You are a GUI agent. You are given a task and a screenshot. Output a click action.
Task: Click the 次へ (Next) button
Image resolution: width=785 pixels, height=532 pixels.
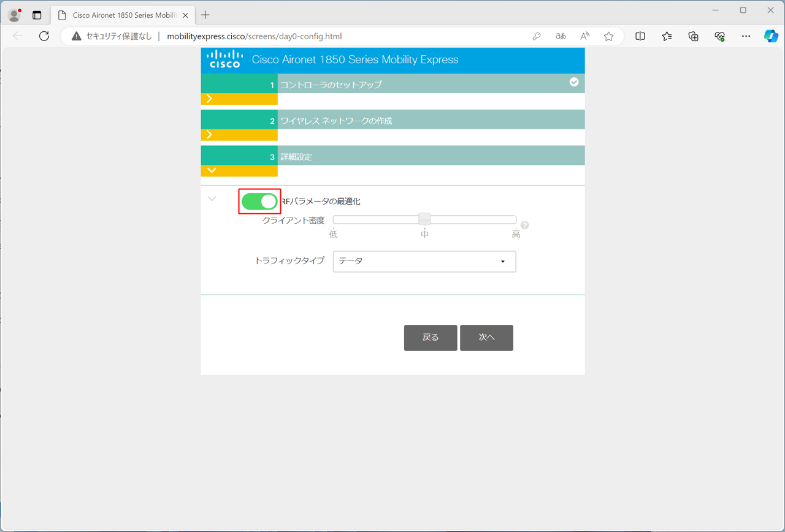click(x=486, y=338)
